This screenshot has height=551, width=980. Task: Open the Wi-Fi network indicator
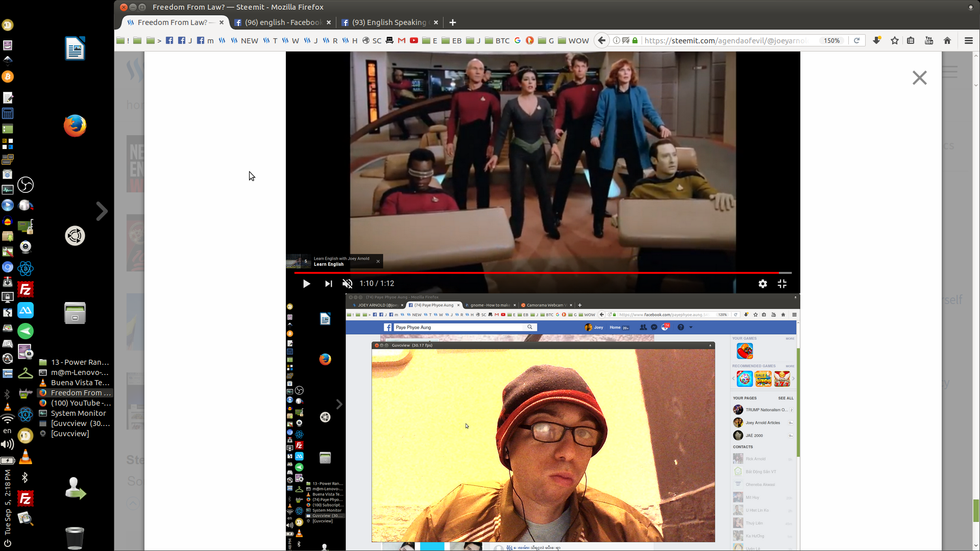(8, 419)
